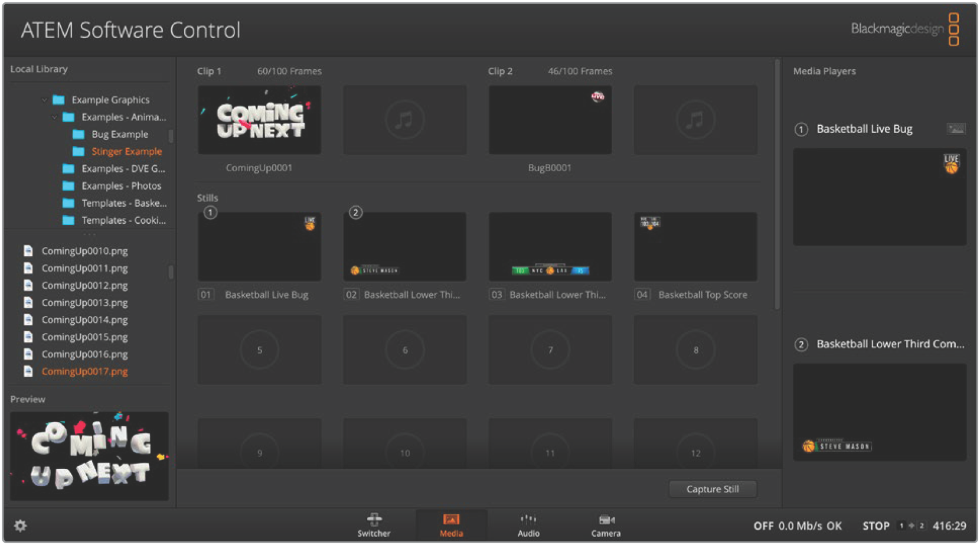Select the Clip 2 BugB0001 thumbnail
This screenshot has width=980, height=545.
550,120
